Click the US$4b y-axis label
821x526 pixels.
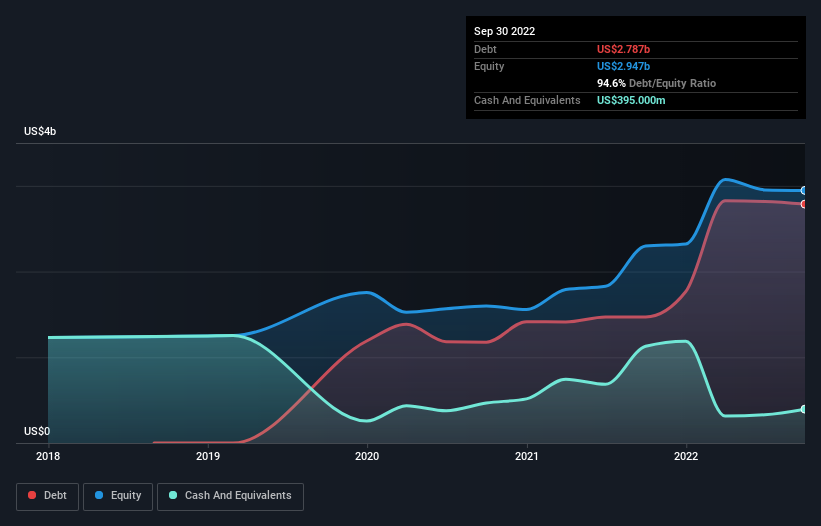click(x=40, y=131)
